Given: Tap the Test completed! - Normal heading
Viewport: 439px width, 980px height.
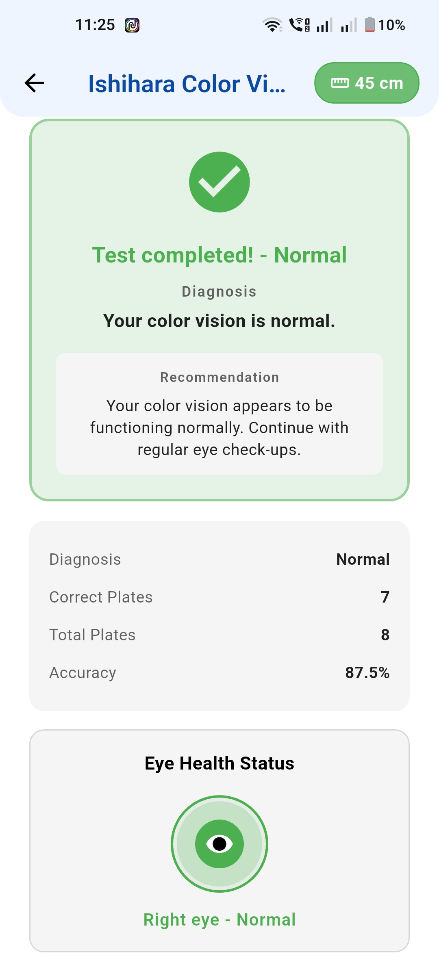Looking at the screenshot, I should point(219,255).
